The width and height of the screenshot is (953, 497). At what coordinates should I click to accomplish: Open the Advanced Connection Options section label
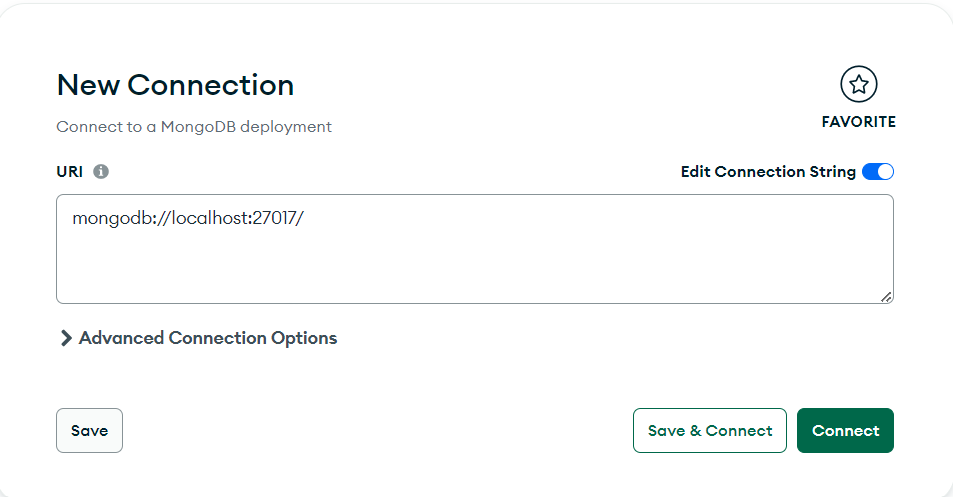[208, 338]
